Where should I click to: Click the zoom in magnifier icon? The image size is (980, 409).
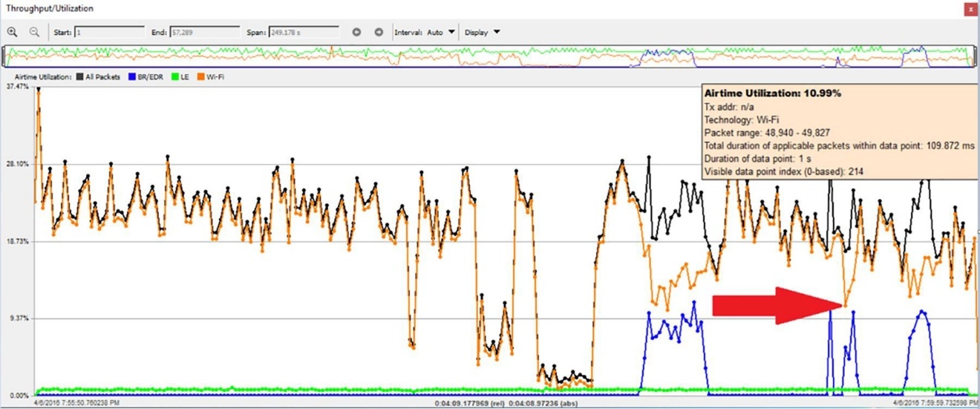[x=13, y=32]
